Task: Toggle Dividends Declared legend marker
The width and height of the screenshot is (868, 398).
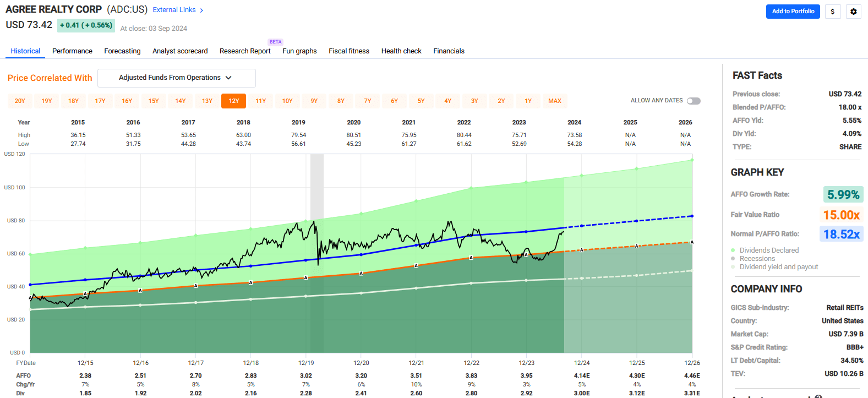Action: (733, 250)
